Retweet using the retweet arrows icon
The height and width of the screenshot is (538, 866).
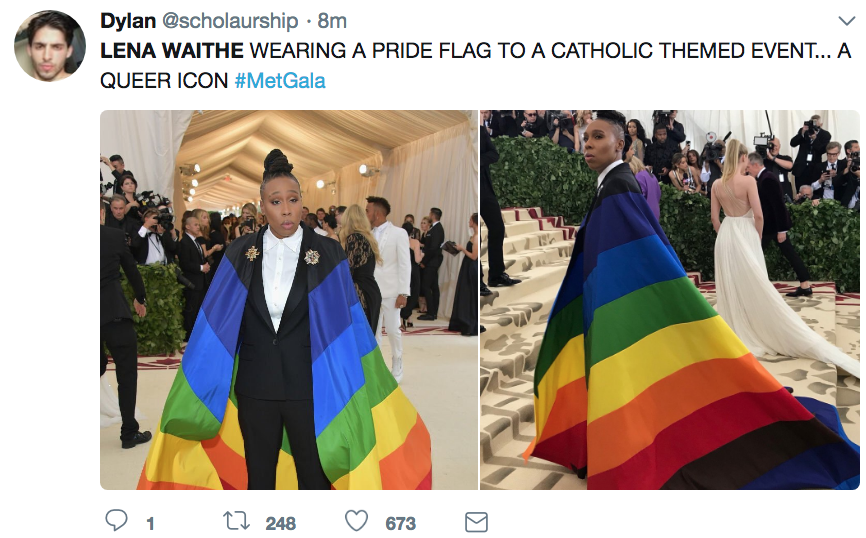236,521
